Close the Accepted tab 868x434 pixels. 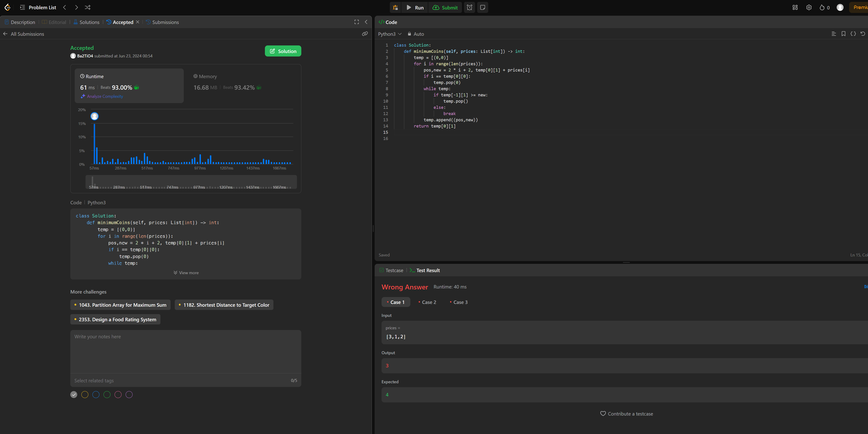coord(137,22)
